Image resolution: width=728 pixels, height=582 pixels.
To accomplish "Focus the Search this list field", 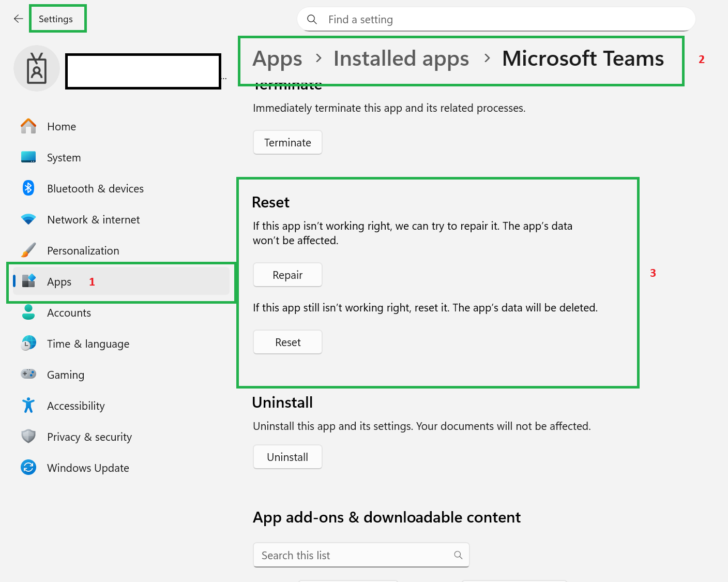I will tap(361, 555).
